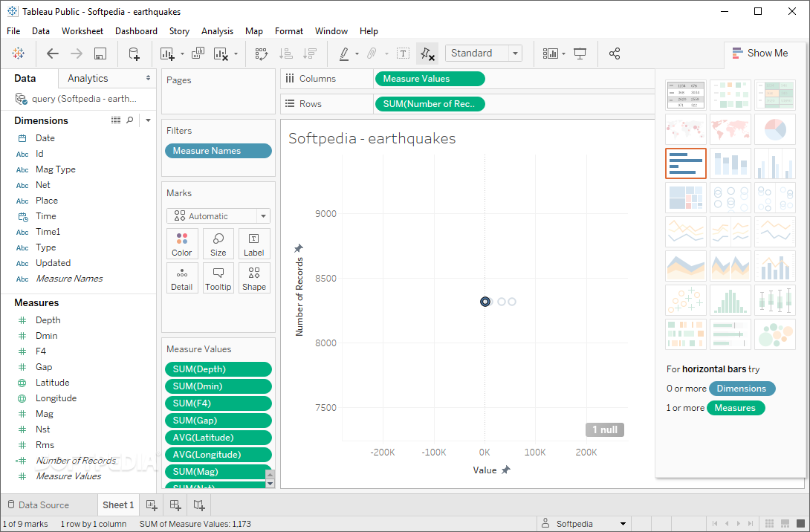
Task: Click search icon in Dimensions header
Action: pyautogui.click(x=129, y=120)
